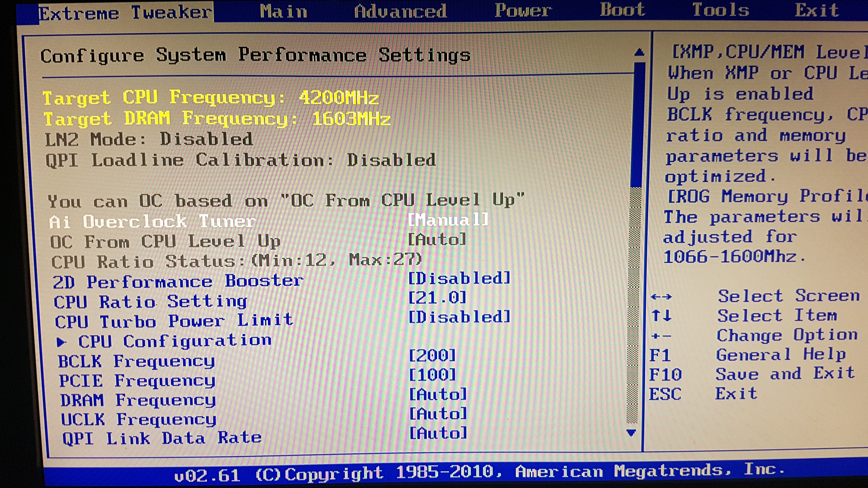This screenshot has width=868, height=488.
Task: Open DRAM Frequency Auto selection
Action: [x=438, y=394]
